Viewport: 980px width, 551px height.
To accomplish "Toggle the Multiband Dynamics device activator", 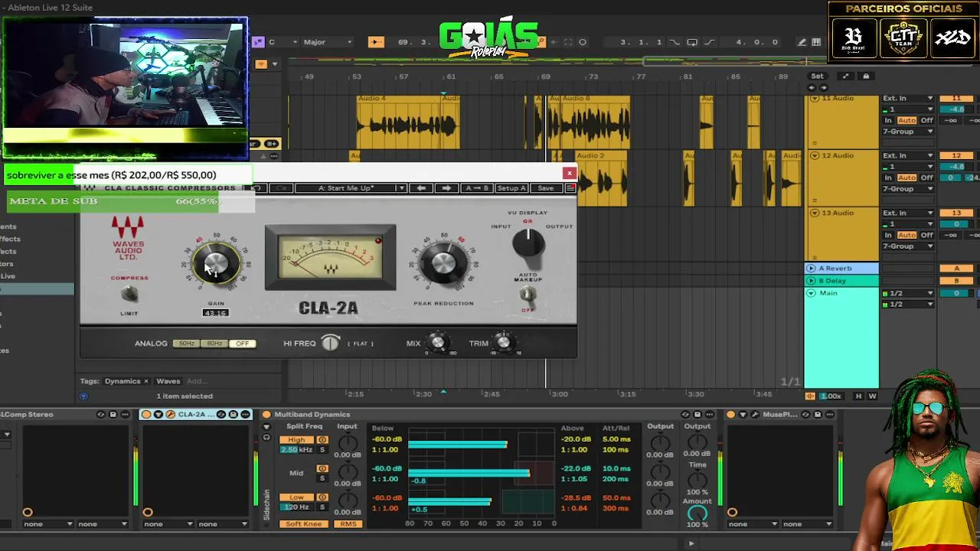I will (x=266, y=415).
